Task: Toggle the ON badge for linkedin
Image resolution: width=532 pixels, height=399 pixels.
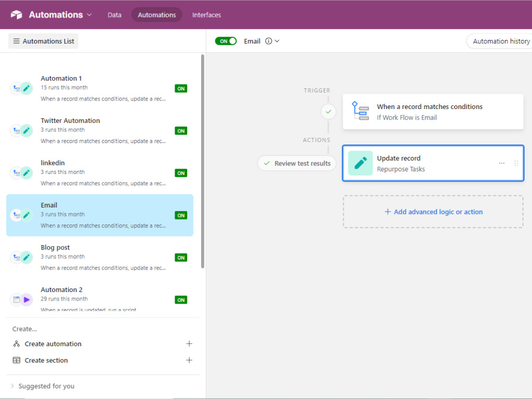Action: click(181, 173)
